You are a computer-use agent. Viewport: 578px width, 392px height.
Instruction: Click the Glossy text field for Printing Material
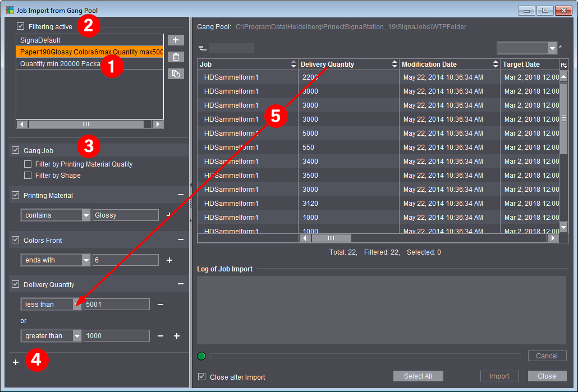125,215
